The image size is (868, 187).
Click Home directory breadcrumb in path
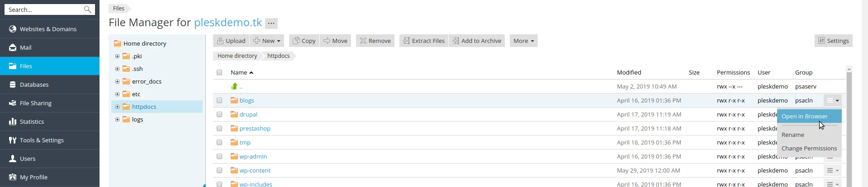click(237, 56)
